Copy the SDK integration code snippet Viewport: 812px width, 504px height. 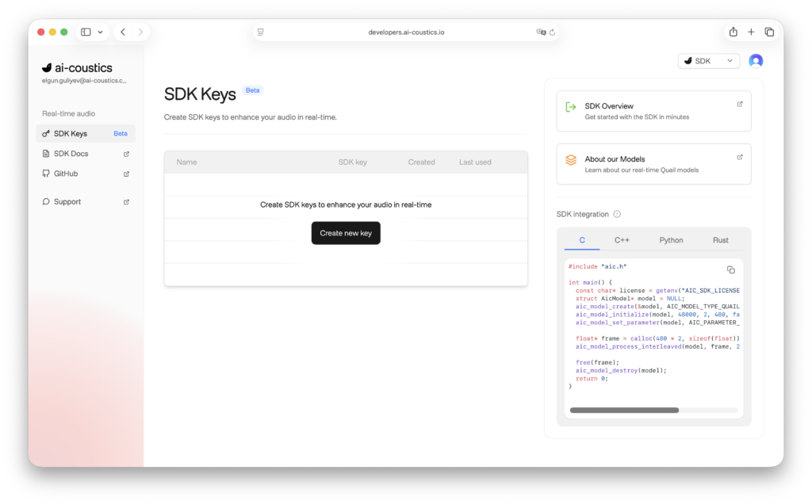[730, 269]
